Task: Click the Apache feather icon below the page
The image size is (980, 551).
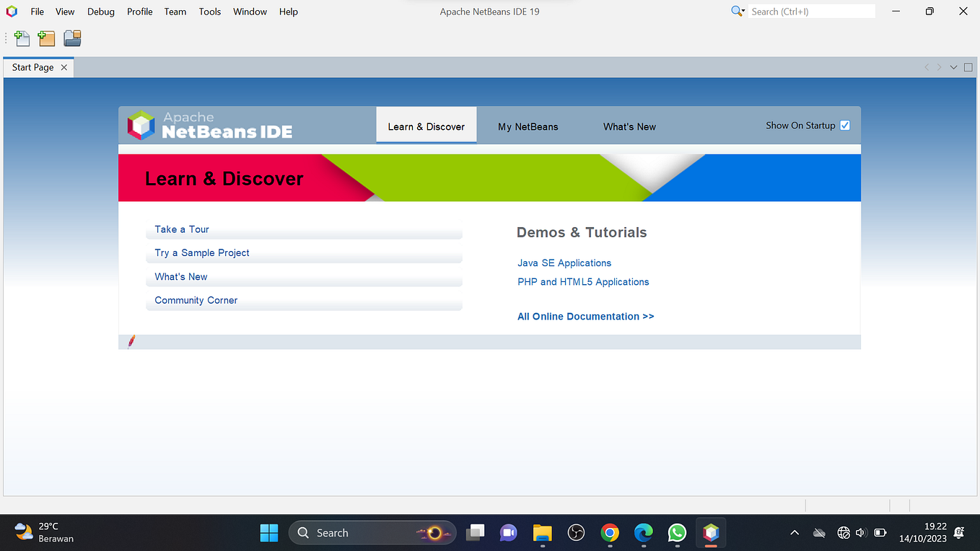Action: [x=131, y=341]
